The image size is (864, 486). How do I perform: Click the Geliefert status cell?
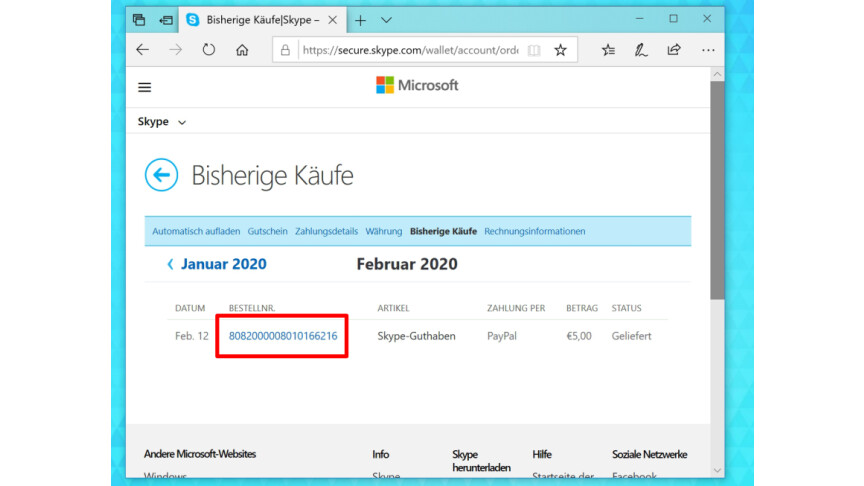pos(631,336)
